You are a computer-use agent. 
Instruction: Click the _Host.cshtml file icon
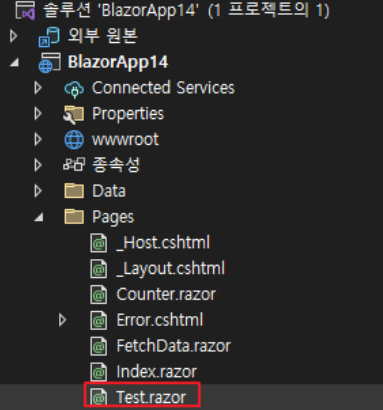[x=99, y=243]
